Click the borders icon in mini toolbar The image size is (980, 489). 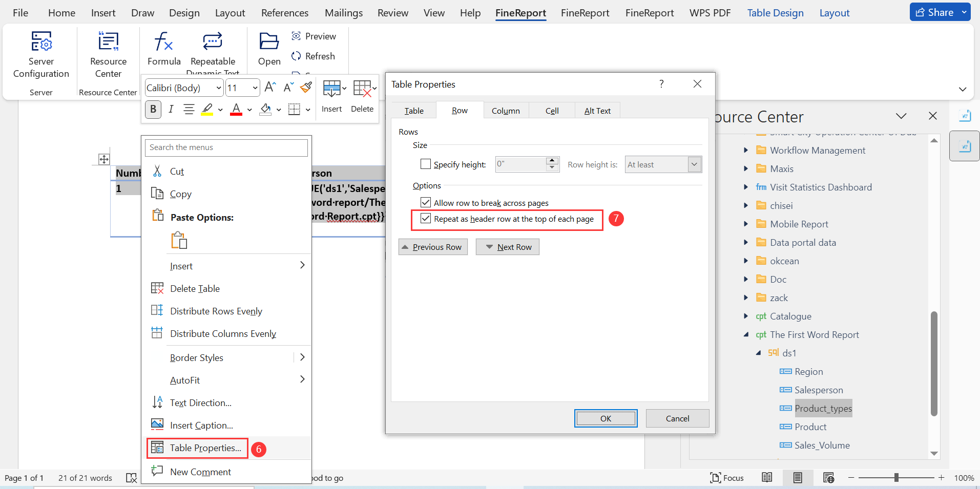(x=294, y=109)
